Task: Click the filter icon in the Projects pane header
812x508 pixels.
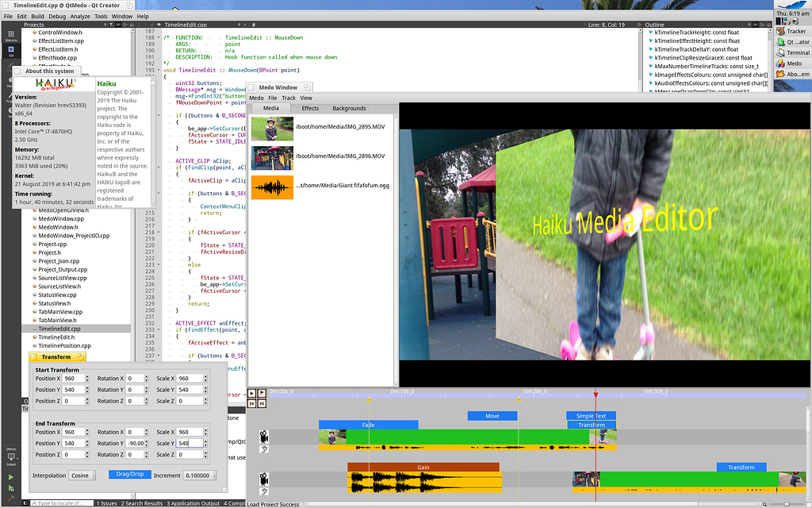Action: pyautogui.click(x=109, y=25)
